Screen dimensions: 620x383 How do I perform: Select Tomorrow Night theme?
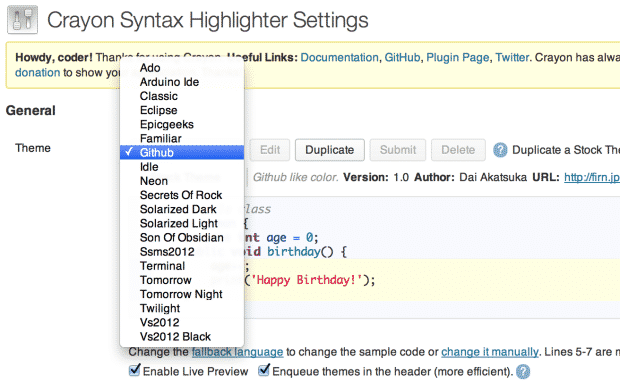coord(182,294)
